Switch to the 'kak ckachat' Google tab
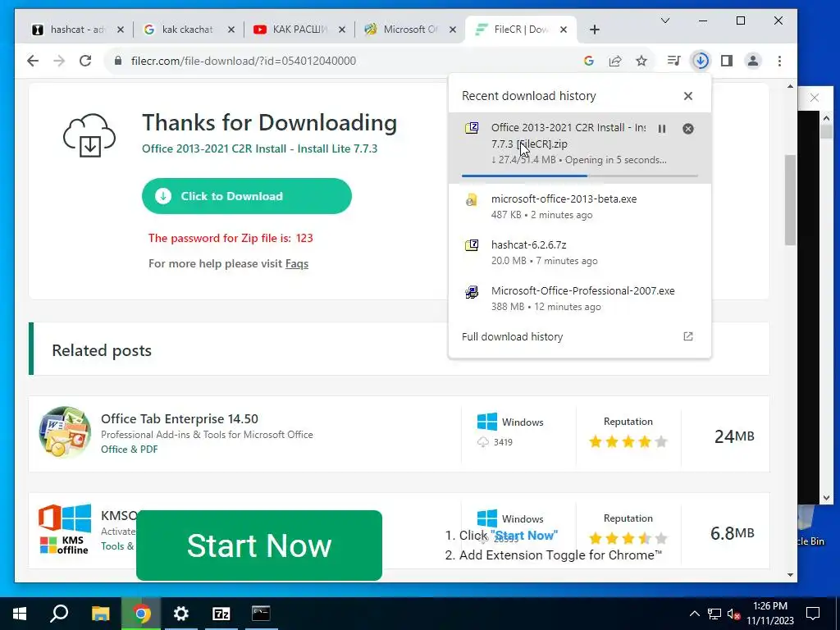 point(188,30)
